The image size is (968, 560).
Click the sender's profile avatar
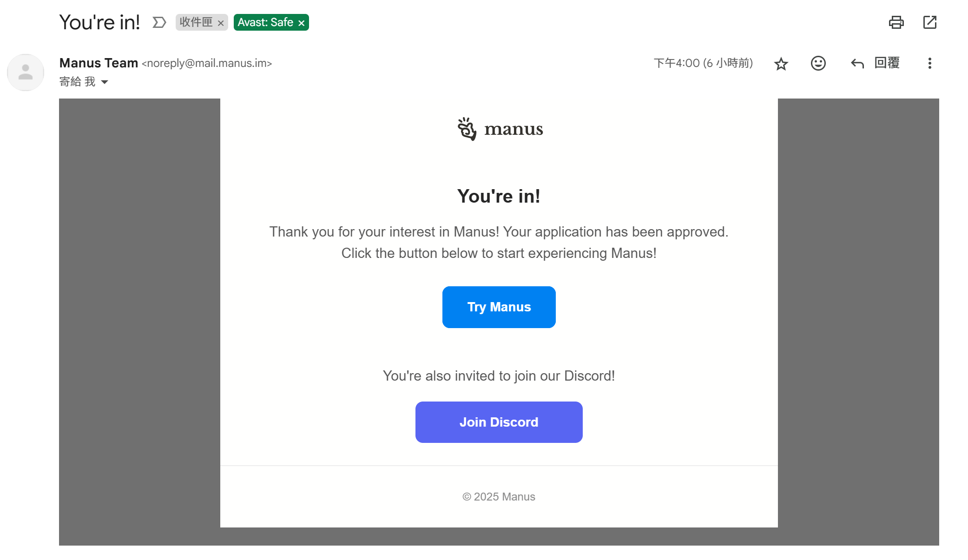[x=26, y=72]
